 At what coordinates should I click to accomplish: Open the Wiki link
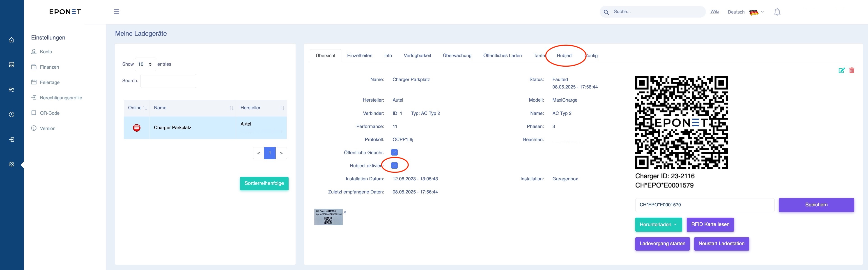click(714, 12)
